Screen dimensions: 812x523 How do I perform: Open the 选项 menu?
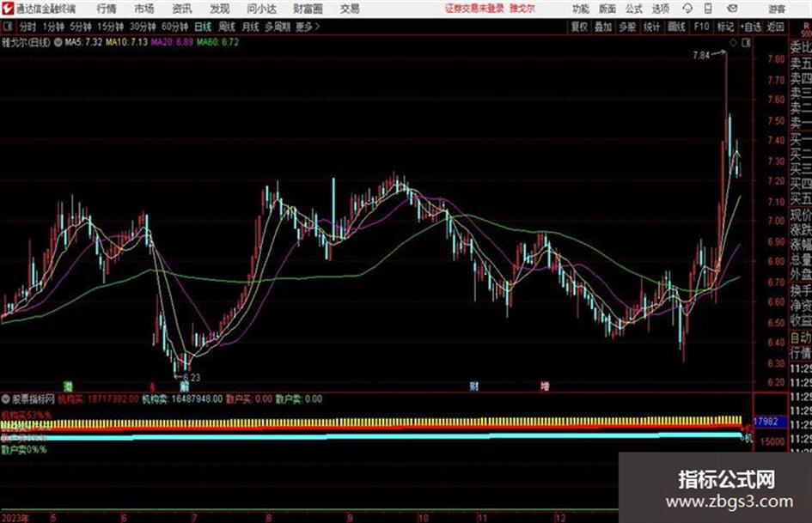(x=660, y=9)
